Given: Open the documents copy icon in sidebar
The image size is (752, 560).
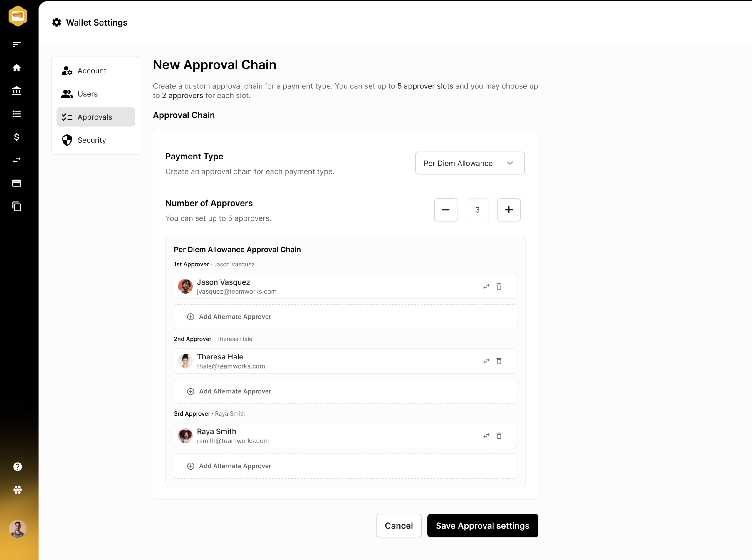Looking at the screenshot, I should click(17, 206).
